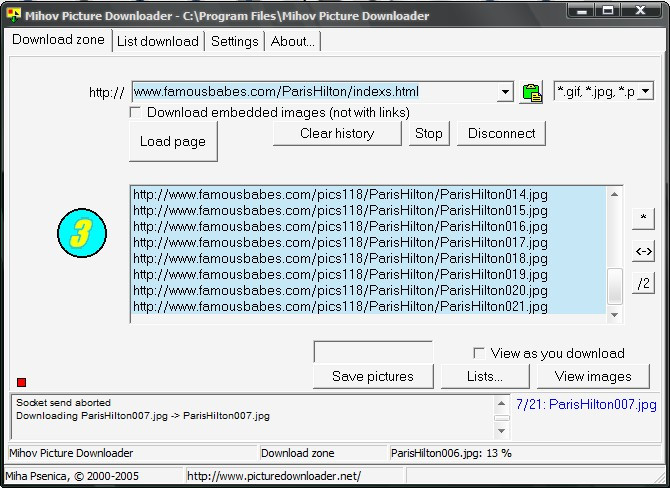Image resolution: width=670 pixels, height=488 pixels.
Task: Click the Socket send aborted log line
Action: pos(63,403)
